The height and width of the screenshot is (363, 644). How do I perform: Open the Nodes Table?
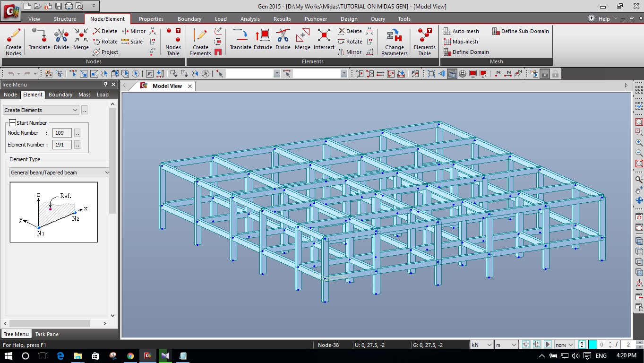click(173, 42)
